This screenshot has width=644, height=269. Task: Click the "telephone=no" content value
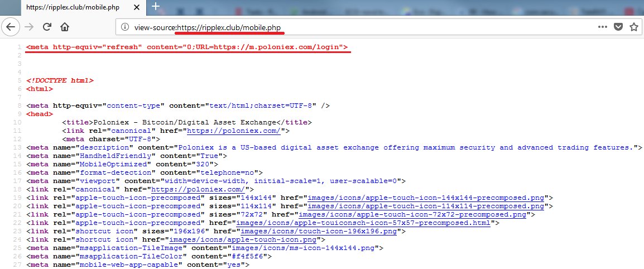click(x=227, y=172)
